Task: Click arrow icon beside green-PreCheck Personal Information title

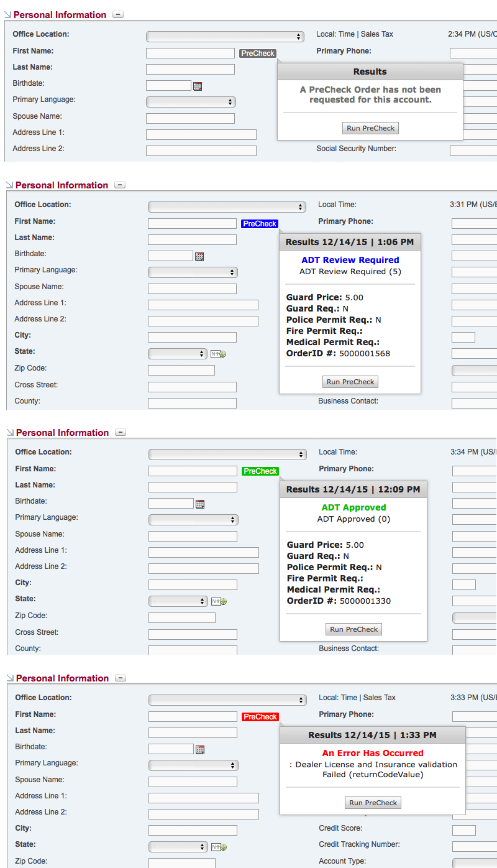Action: [x=10, y=433]
